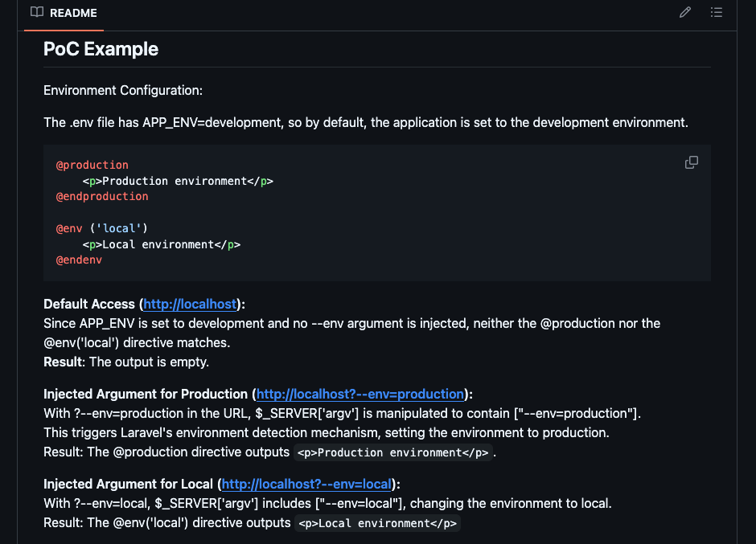Image resolution: width=756 pixels, height=544 pixels.
Task: Follow the localhost ?--env=production link
Action: (x=360, y=394)
